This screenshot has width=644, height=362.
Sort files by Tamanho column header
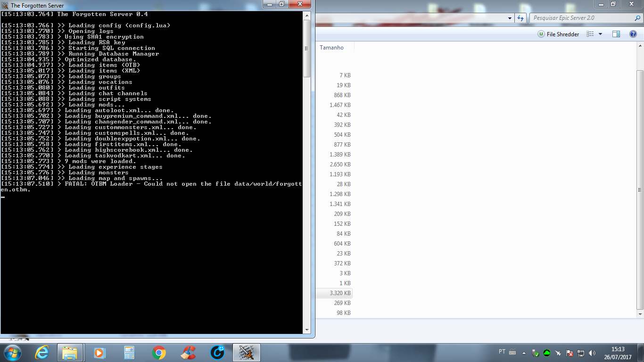coord(332,48)
